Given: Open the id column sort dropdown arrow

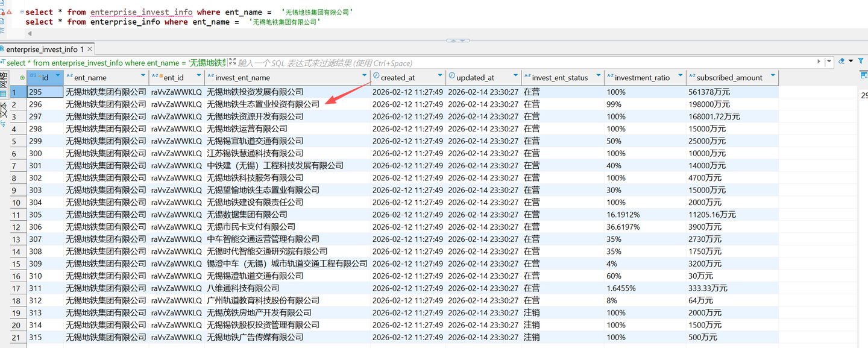Looking at the screenshot, I should coord(58,77).
